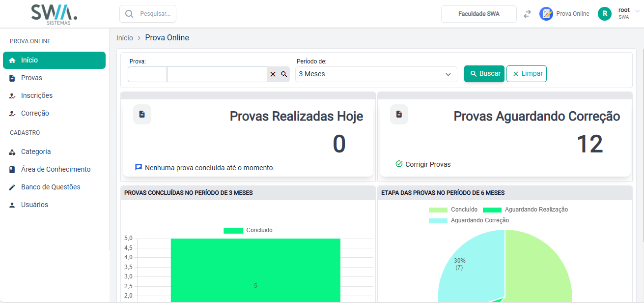Click the Limpar button
The image size is (644, 303).
click(x=527, y=74)
